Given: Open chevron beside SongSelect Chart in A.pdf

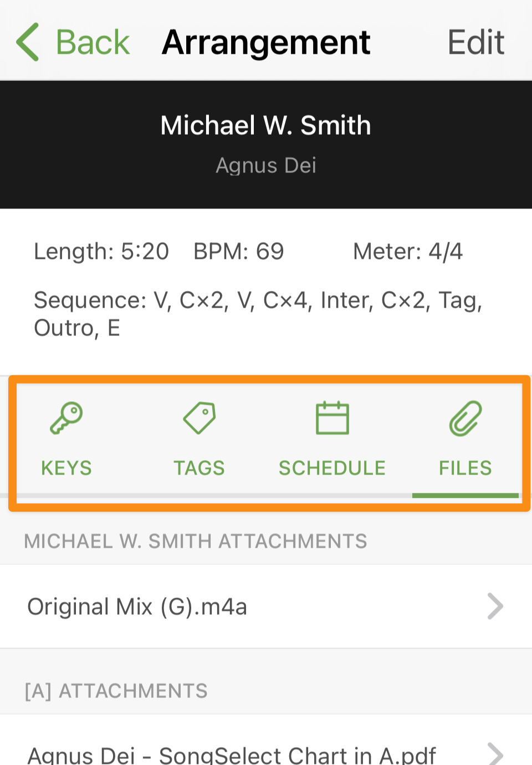Looking at the screenshot, I should coord(495,754).
